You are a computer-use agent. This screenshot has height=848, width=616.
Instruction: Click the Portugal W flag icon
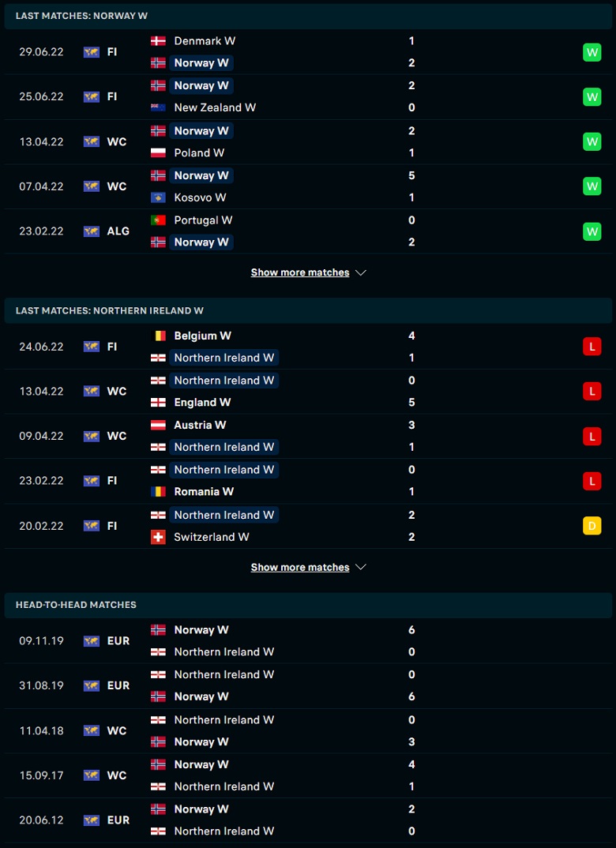(x=158, y=220)
